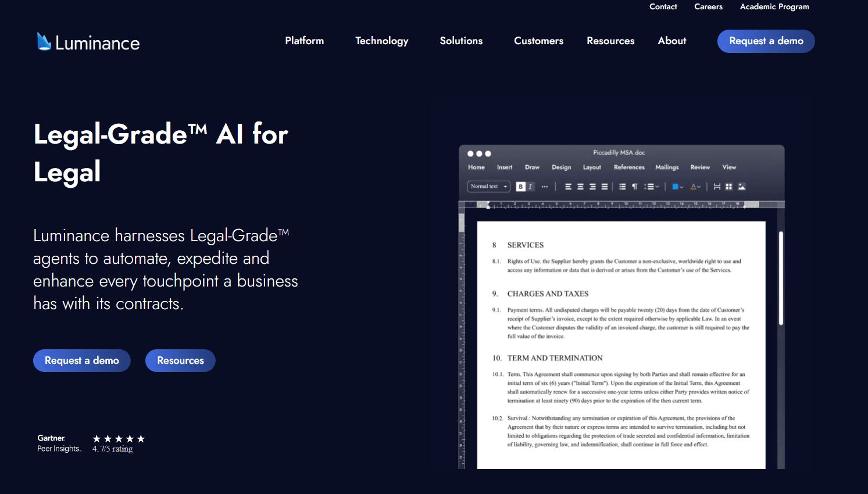The width and height of the screenshot is (868, 494).
Task: Open About navigation menu
Action: pos(672,41)
